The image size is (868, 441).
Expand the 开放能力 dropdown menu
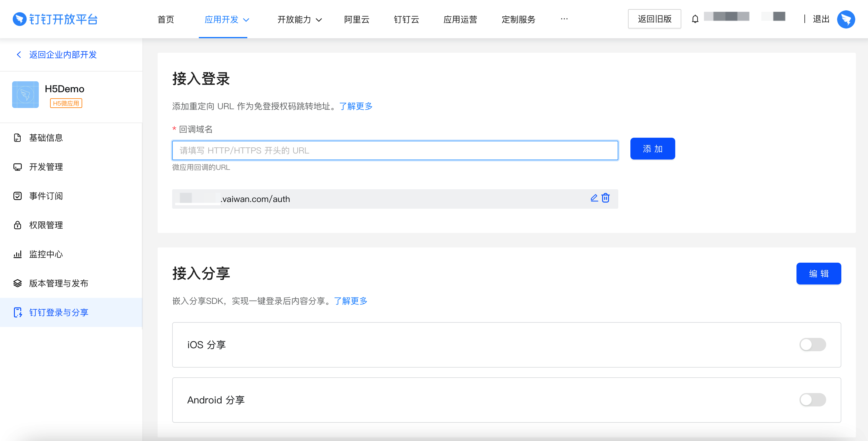point(299,19)
